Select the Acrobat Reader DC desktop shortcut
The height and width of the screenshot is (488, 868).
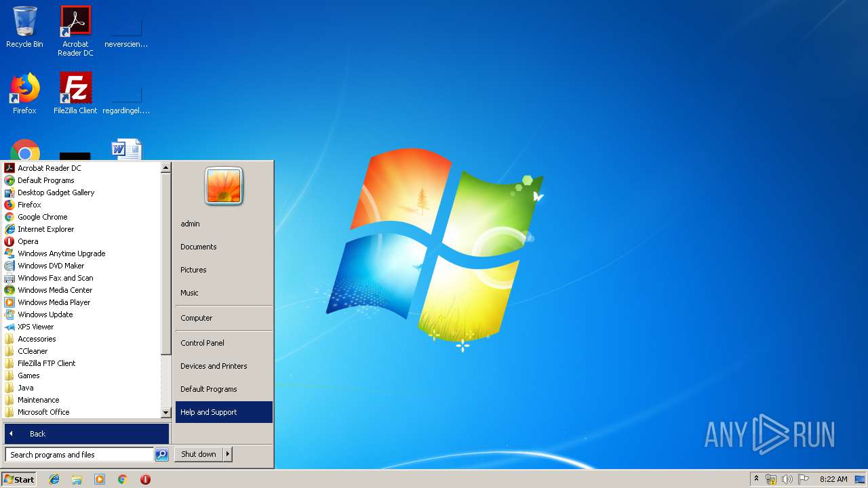pos(75,31)
